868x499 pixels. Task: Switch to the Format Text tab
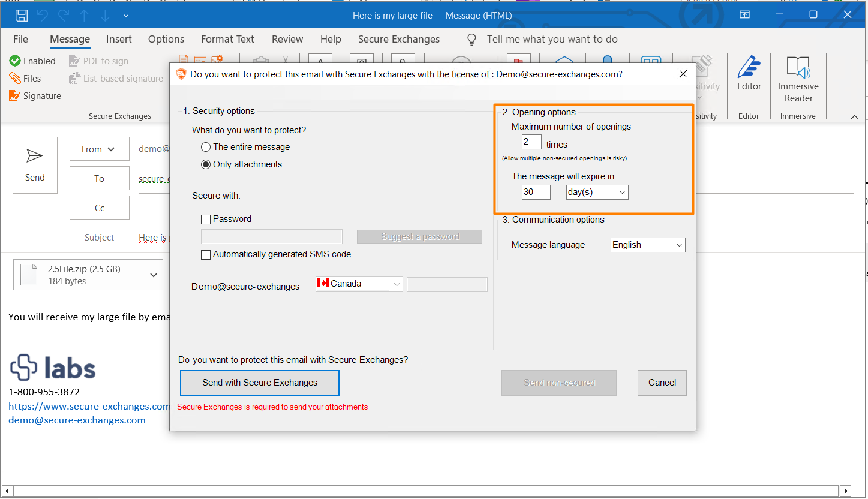point(227,39)
